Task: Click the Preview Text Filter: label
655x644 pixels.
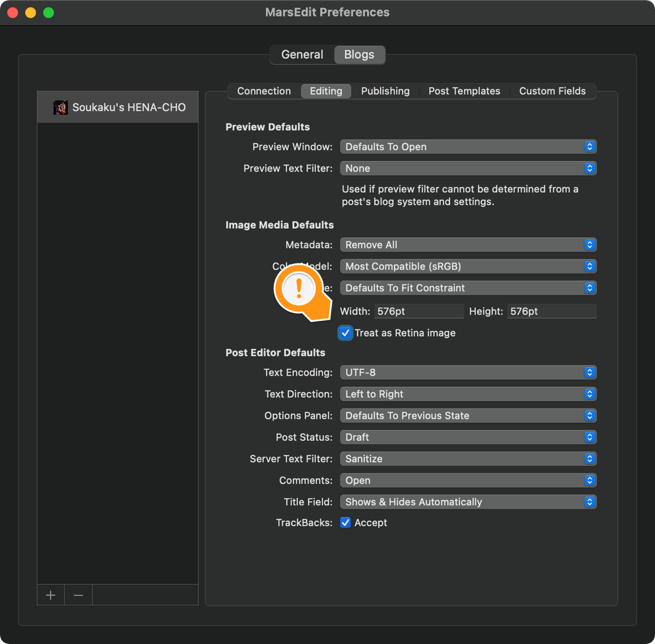Action: pyautogui.click(x=288, y=168)
